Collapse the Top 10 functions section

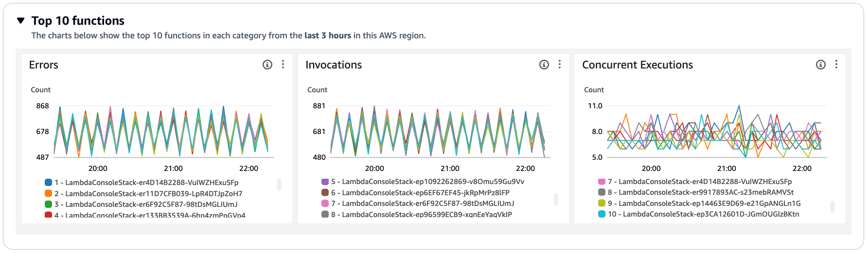point(20,20)
